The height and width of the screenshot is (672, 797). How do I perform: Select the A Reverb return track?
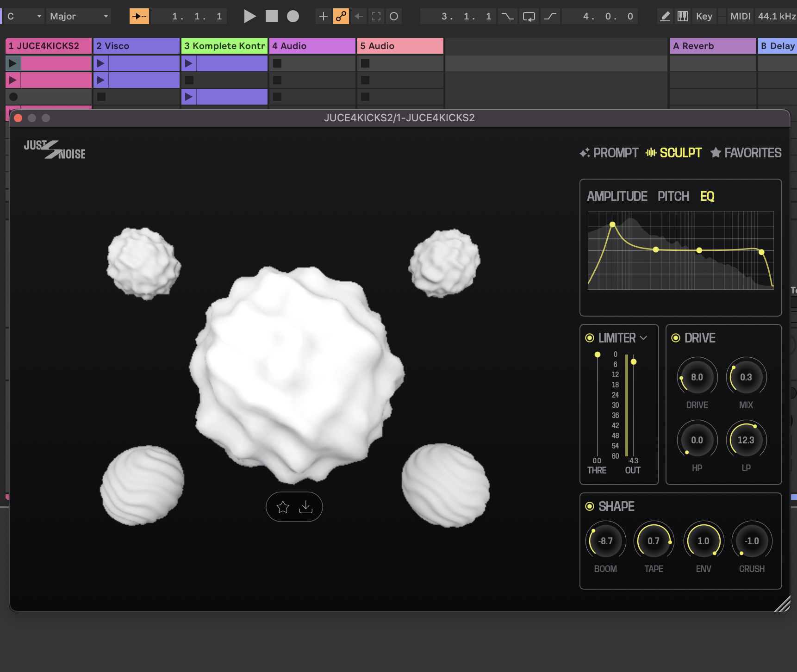[713, 46]
